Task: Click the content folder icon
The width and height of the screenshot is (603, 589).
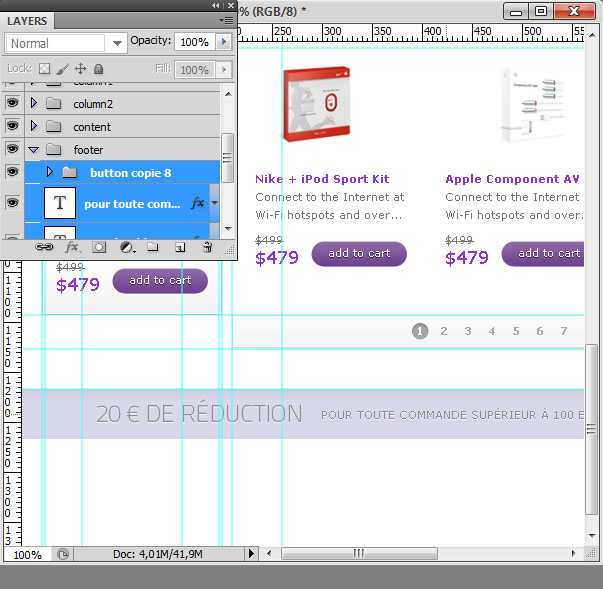Action: pos(53,126)
